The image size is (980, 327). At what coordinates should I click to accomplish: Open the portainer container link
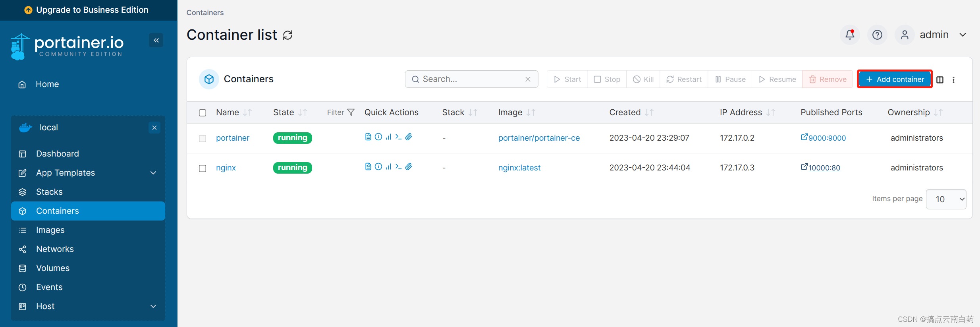click(233, 138)
